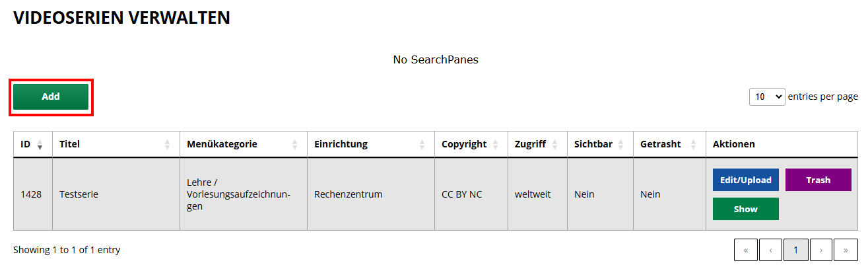Click the green Show button
Image resolution: width=868 pixels, height=271 pixels.
(x=745, y=209)
